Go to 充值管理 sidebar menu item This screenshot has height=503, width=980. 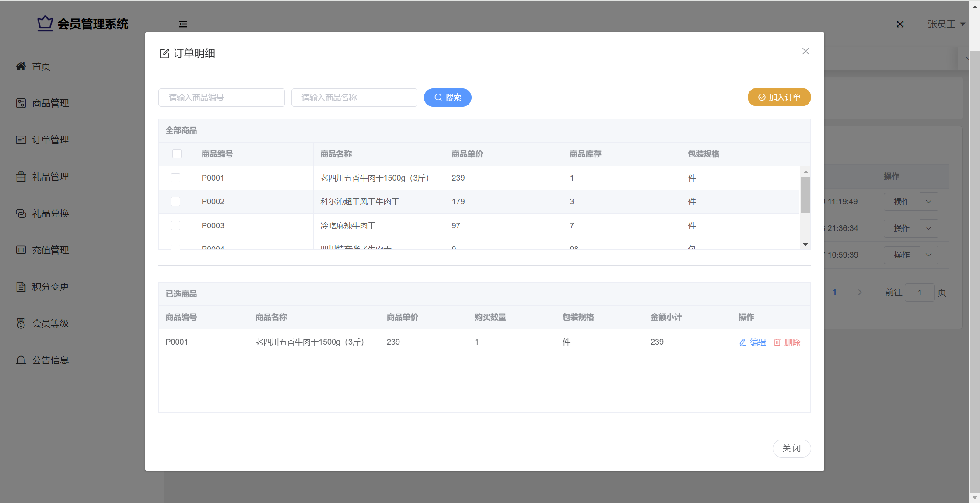(50, 250)
